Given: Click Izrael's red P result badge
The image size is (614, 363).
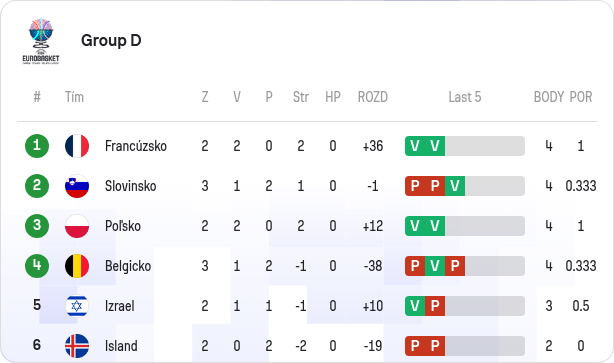Looking at the screenshot, I should (435, 306).
